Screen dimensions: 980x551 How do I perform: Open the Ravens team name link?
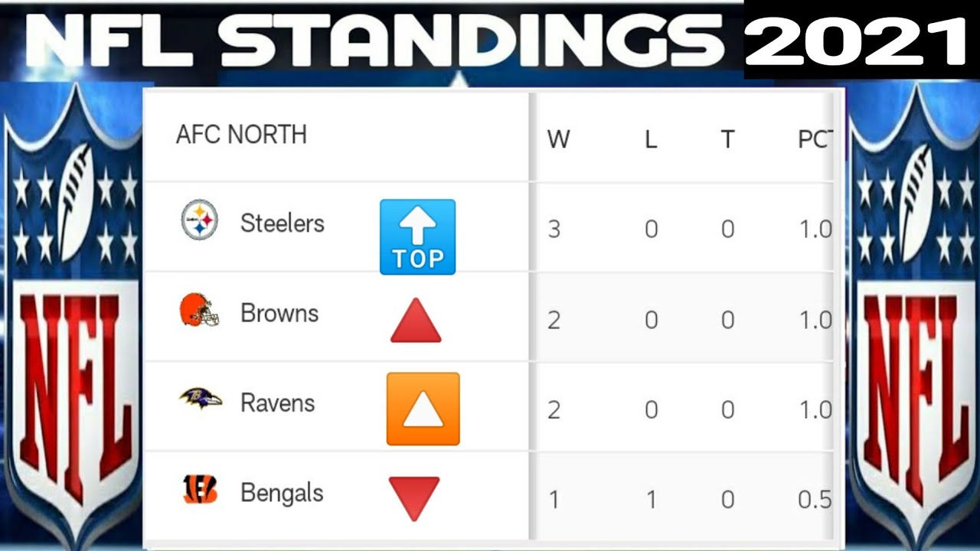pos(278,403)
